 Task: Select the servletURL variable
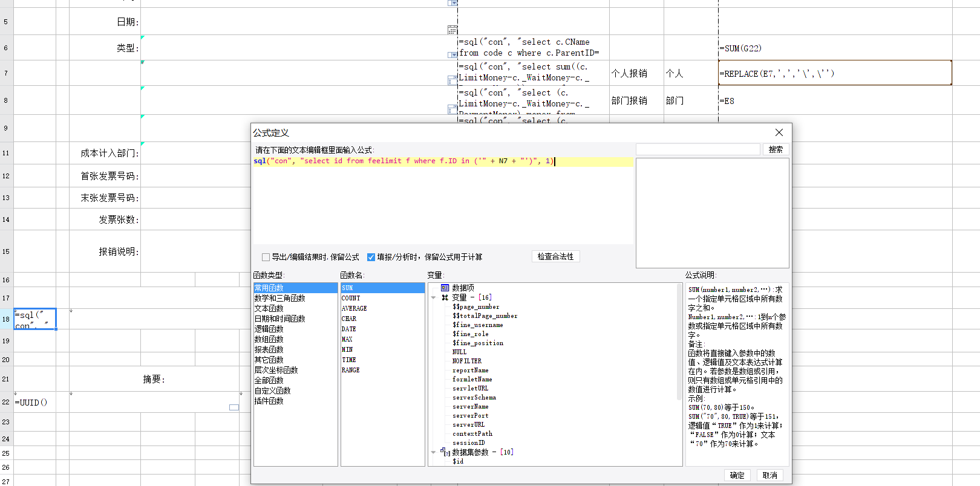(470, 388)
